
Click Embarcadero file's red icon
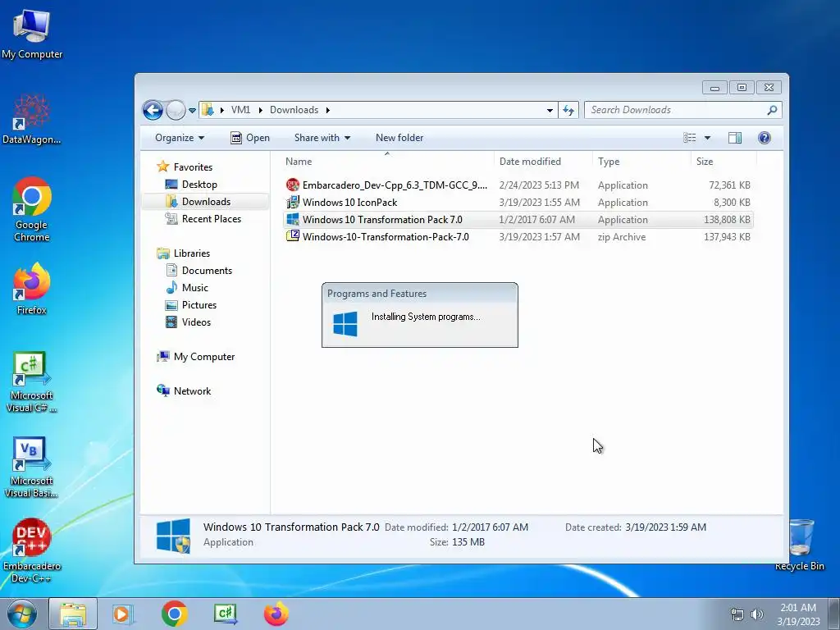click(x=293, y=185)
